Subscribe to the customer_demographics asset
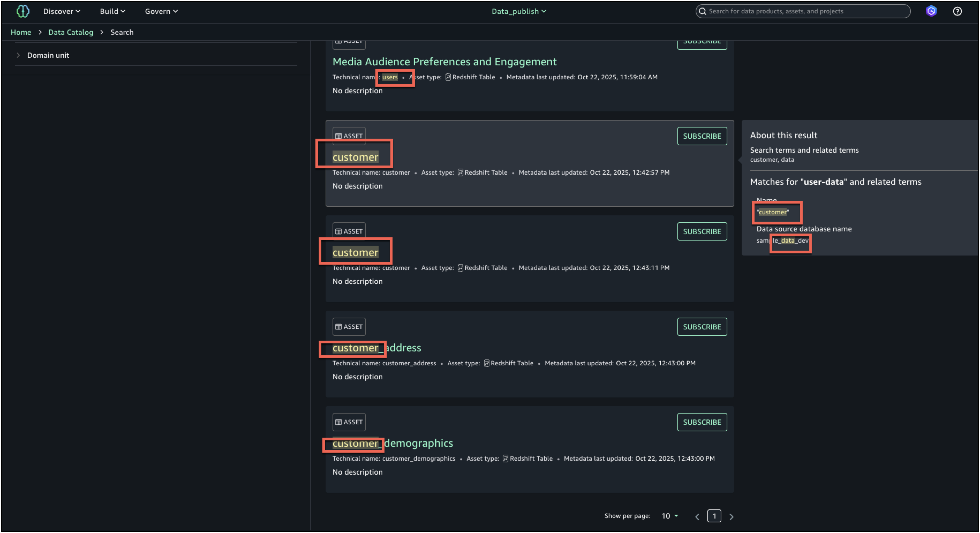 [702, 422]
